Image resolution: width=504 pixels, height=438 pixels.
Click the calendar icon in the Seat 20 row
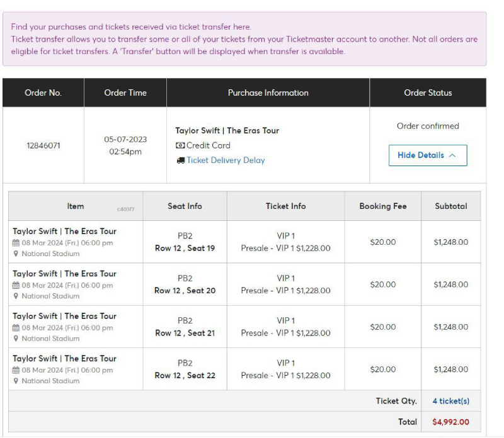[16, 285]
